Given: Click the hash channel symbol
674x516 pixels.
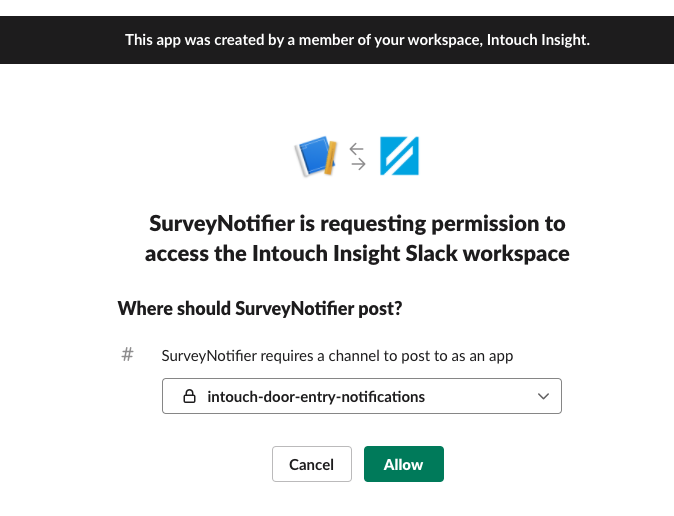Looking at the screenshot, I should pyautogui.click(x=127, y=354).
